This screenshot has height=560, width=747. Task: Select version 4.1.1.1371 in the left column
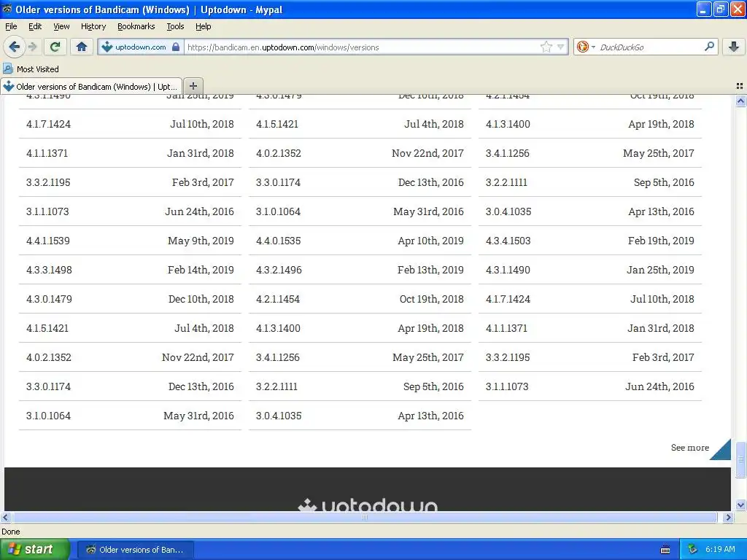[x=130, y=153]
